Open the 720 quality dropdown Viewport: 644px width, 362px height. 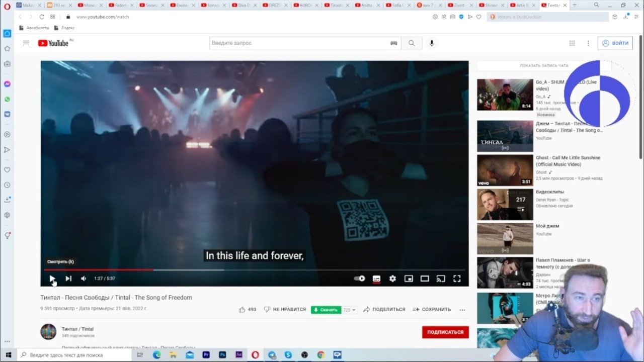(350, 310)
